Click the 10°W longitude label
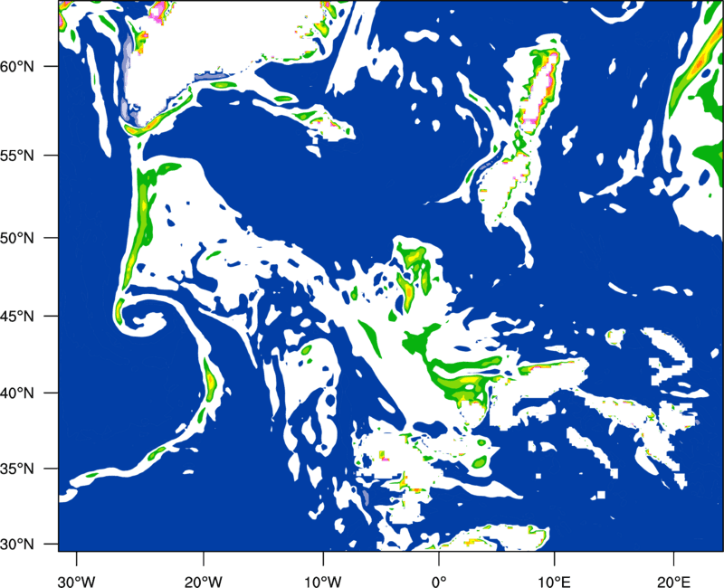The image size is (724, 588). 323,582
